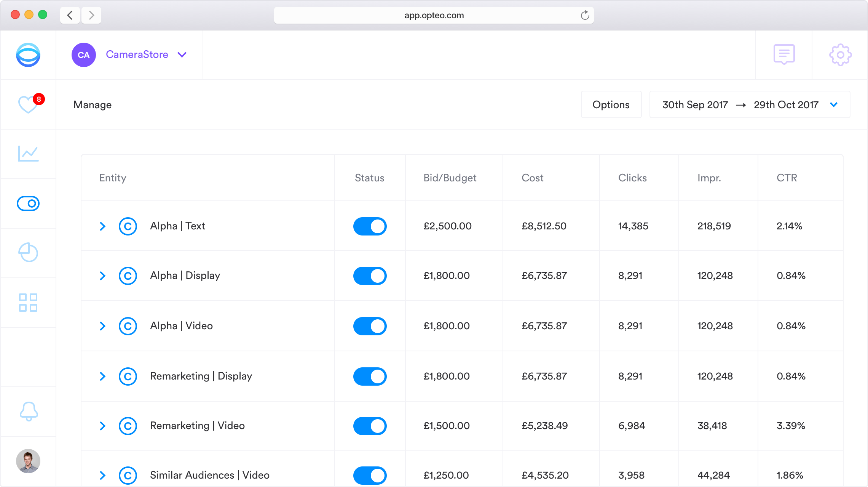Open the heart improvements icon with badge

pos(28,104)
